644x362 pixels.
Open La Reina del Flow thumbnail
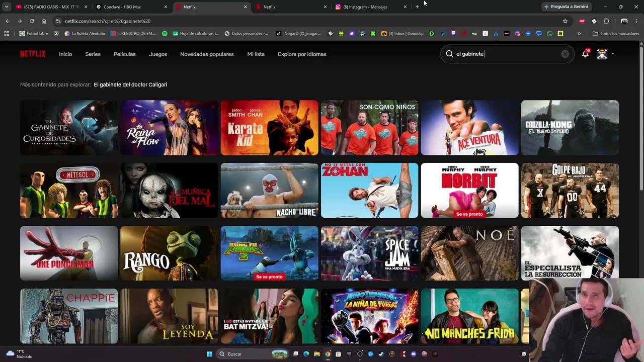point(169,128)
